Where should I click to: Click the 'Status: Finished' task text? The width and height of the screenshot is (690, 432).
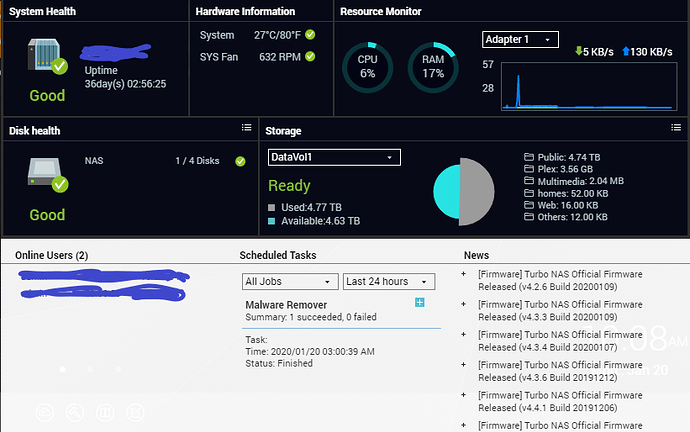(279, 363)
